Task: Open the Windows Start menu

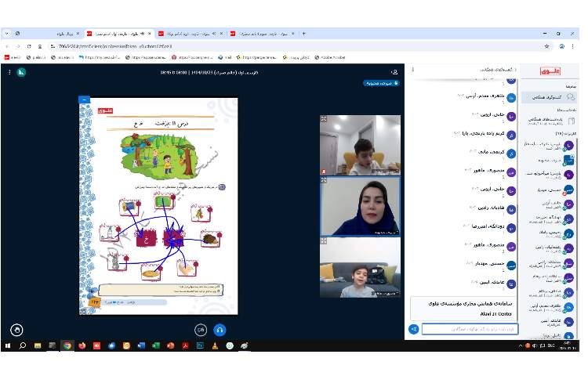Action: point(8,345)
